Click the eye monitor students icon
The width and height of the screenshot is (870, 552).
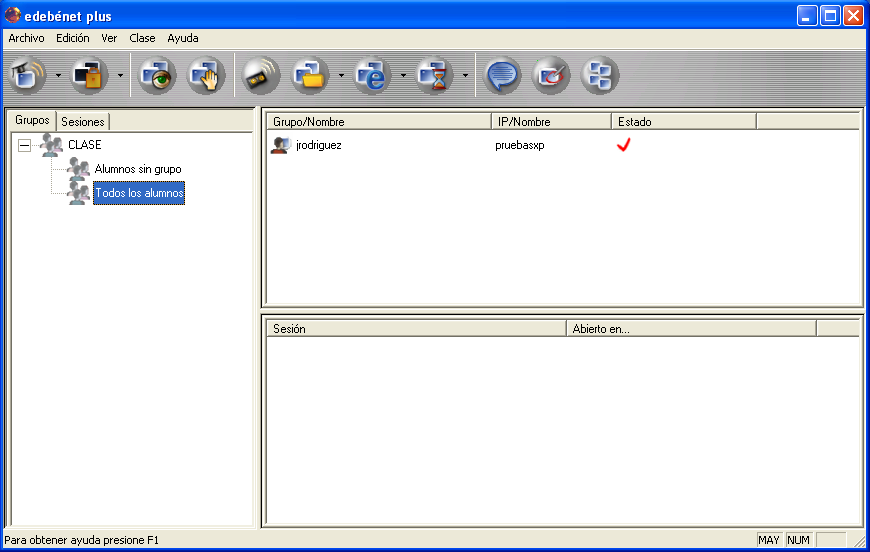(157, 76)
